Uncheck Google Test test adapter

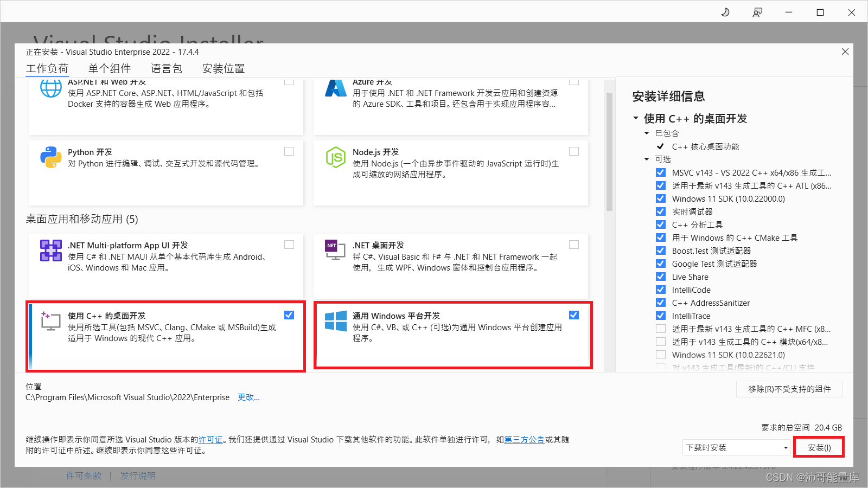pos(661,264)
